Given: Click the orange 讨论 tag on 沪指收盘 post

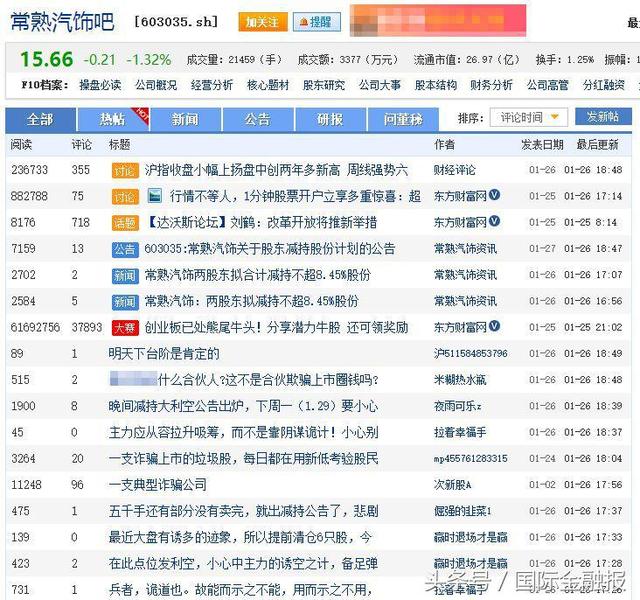Looking at the screenshot, I should pos(124,170).
